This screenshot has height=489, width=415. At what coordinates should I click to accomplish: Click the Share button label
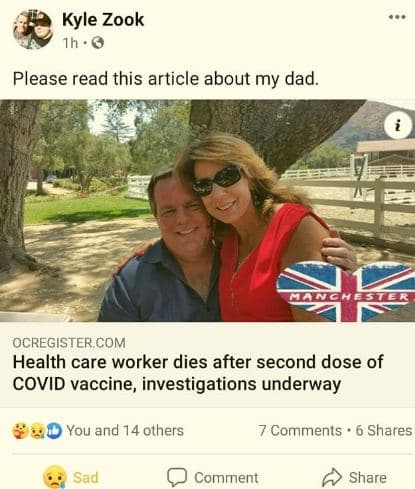click(x=368, y=478)
